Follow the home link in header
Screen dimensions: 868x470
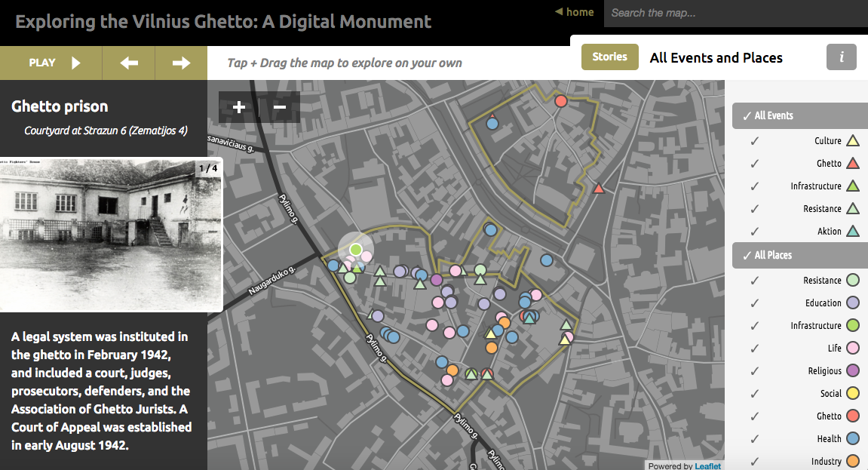(x=575, y=12)
